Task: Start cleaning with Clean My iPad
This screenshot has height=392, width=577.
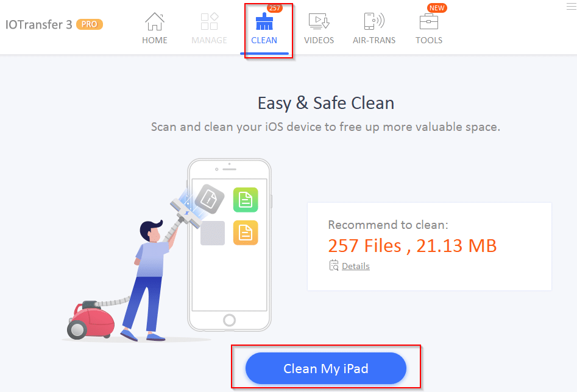Action: click(x=325, y=368)
